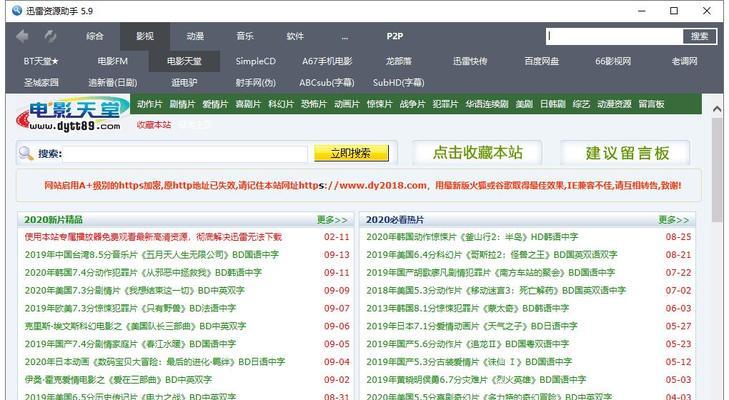The width and height of the screenshot is (729, 400).
Task: Choose the ABCsub(字幕) source
Action: pos(327,82)
